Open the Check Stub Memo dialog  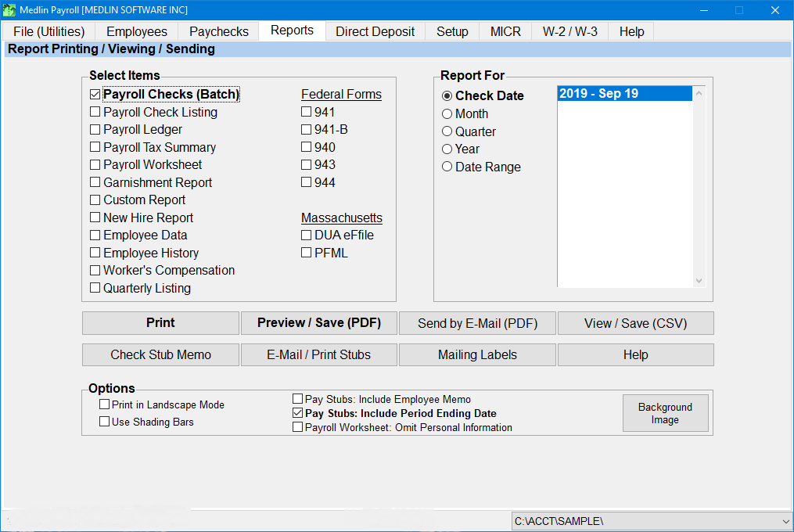tap(160, 354)
